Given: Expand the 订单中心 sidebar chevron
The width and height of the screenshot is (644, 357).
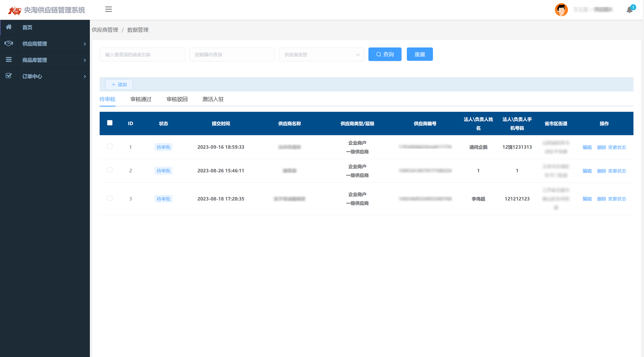Looking at the screenshot, I should click(85, 77).
